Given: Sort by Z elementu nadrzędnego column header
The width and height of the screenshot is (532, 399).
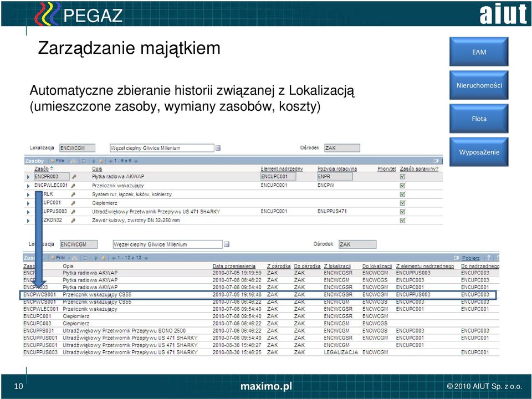Looking at the screenshot, I should click(x=425, y=266).
